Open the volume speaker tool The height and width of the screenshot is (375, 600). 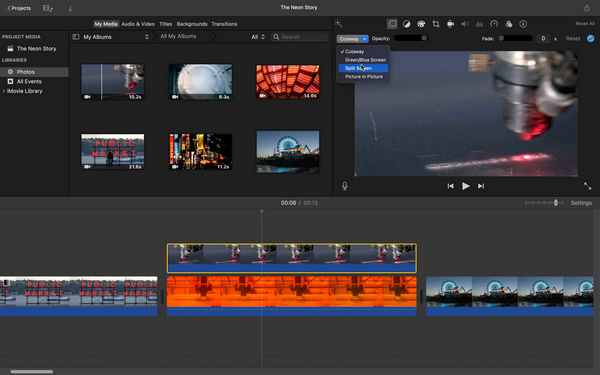(465, 24)
